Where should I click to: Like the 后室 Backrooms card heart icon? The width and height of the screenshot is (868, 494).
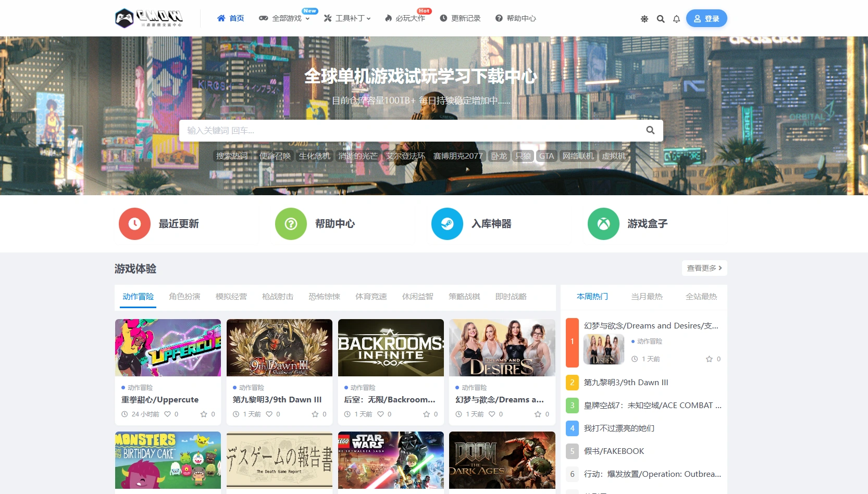(x=380, y=414)
